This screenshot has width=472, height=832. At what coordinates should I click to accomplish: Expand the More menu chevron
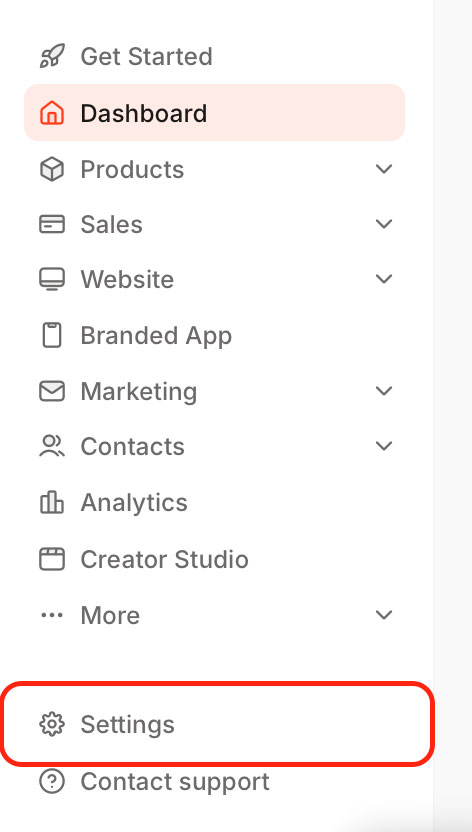click(384, 615)
